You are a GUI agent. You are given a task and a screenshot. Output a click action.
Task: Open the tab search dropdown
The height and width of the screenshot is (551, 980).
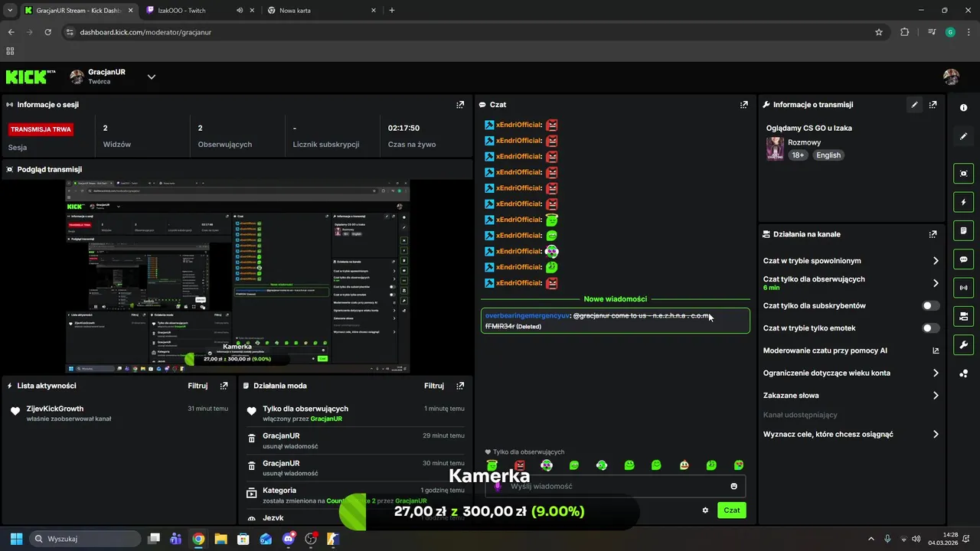10,11
